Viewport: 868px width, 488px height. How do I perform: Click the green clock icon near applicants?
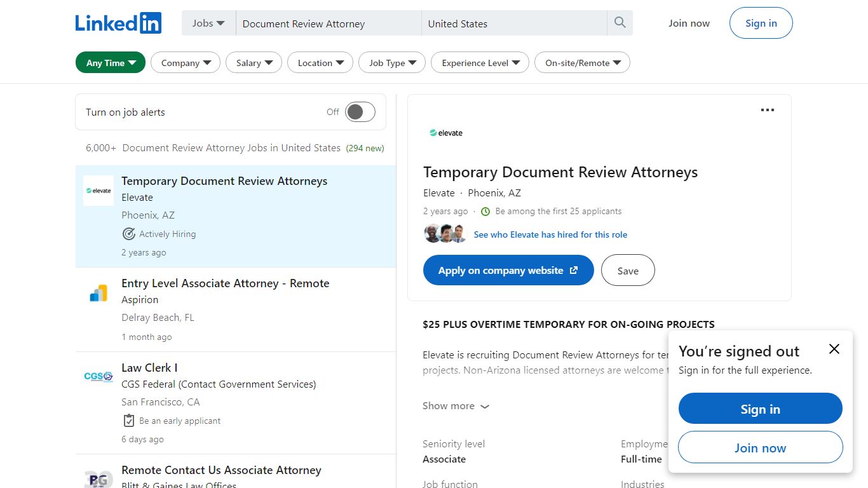[x=485, y=212]
